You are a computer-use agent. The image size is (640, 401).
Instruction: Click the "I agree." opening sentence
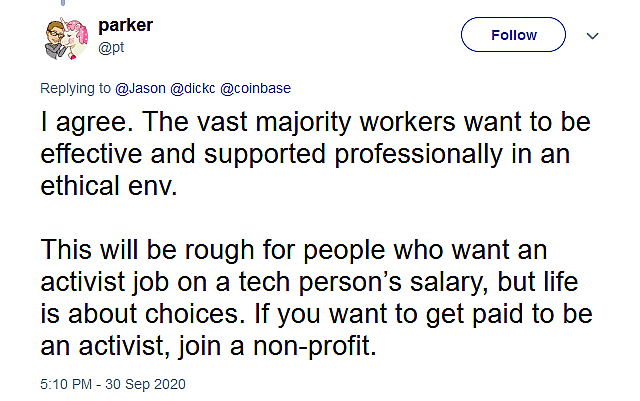coord(87,127)
